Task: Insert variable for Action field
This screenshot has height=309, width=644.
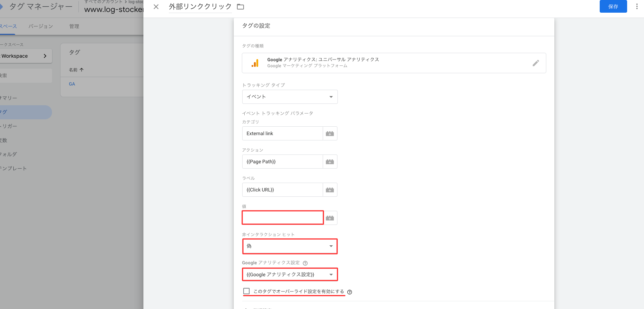Action: tap(330, 162)
